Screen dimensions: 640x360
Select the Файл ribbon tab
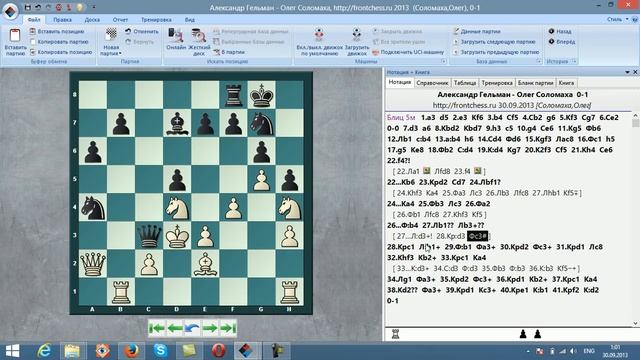click(x=34, y=20)
